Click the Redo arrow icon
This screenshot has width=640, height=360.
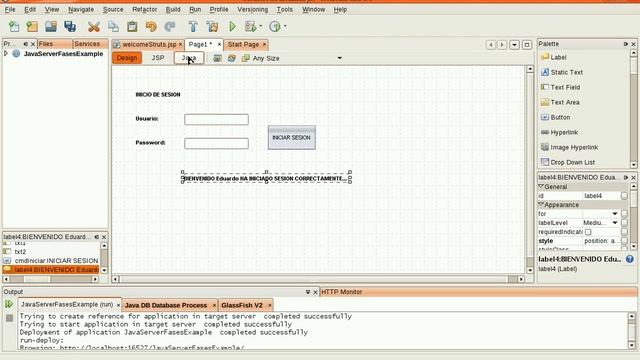click(170, 27)
